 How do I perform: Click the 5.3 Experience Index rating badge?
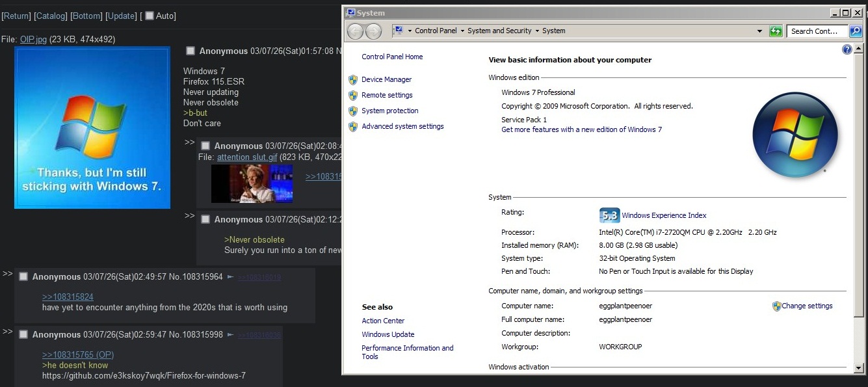(x=609, y=215)
